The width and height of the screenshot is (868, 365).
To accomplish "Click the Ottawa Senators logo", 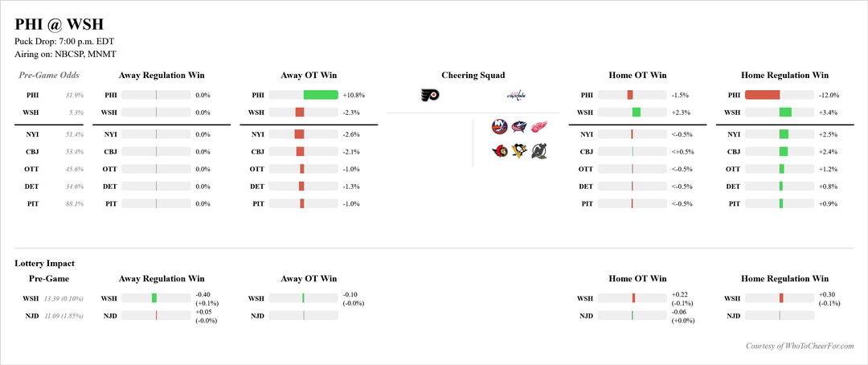I will point(500,150).
